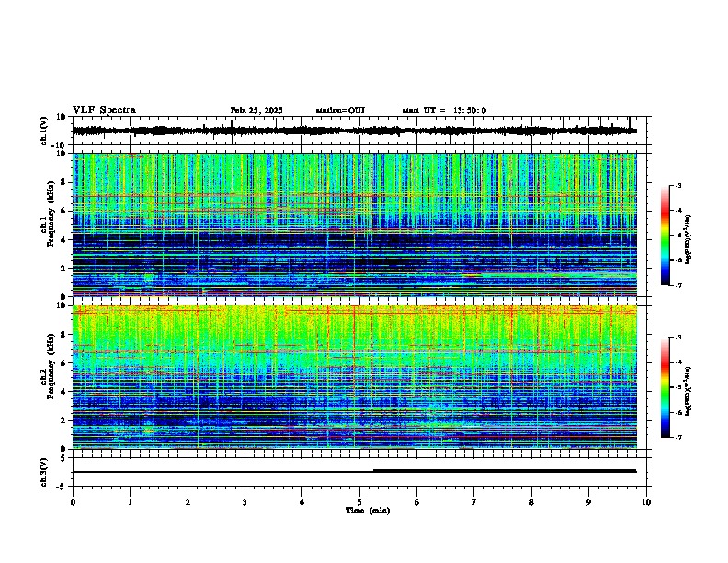Image resolution: width=728 pixels, height=563 pixels.
Task: Click the ch.2 Frequency (kHz) axis label
Action: [x=48, y=366]
